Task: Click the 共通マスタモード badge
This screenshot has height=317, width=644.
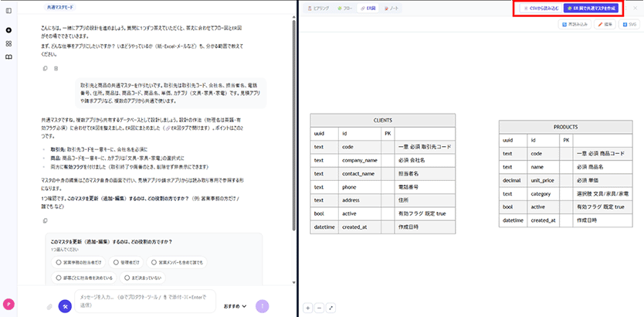Action: point(60,8)
